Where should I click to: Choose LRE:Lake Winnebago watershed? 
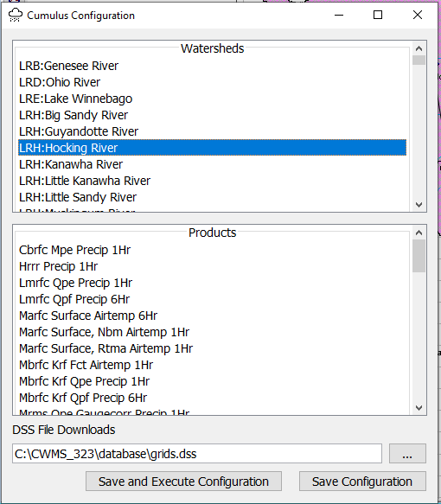[x=212, y=99]
